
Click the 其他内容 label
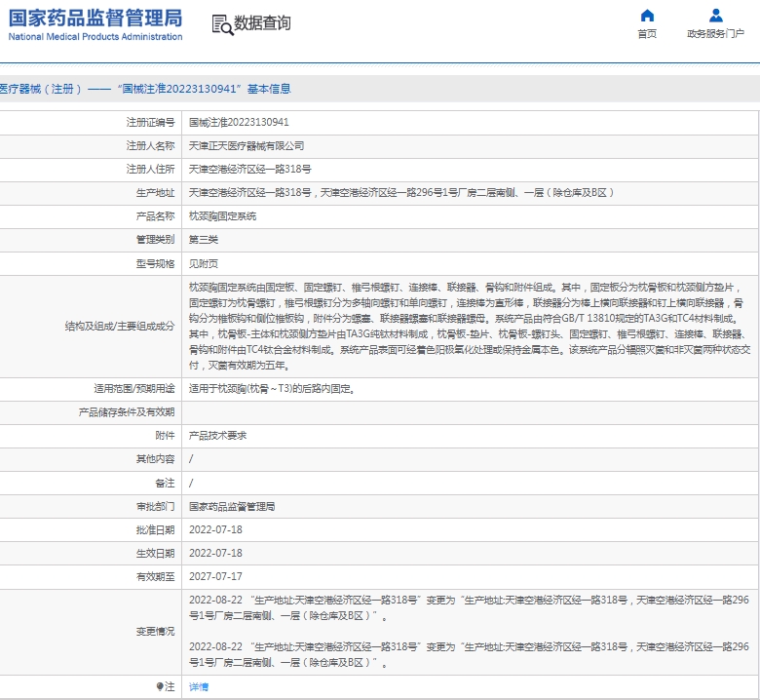155,458
